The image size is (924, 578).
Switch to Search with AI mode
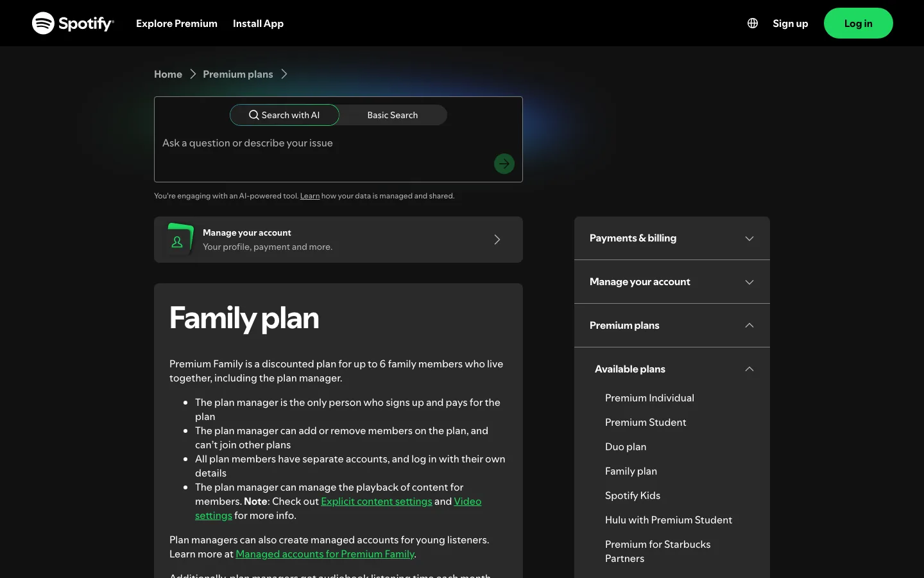[284, 115]
